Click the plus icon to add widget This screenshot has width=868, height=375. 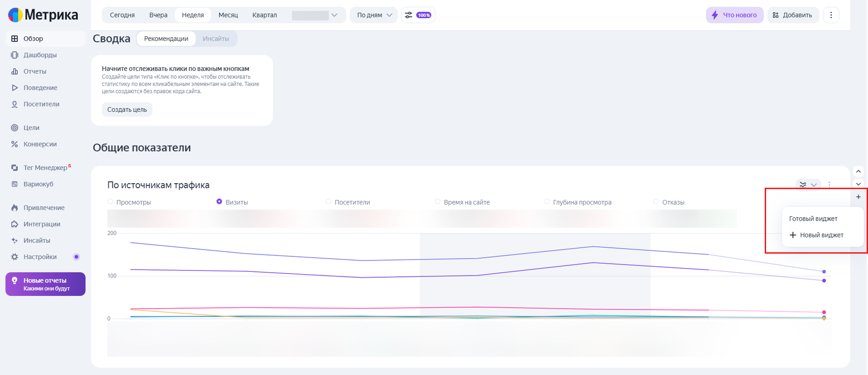(x=858, y=197)
